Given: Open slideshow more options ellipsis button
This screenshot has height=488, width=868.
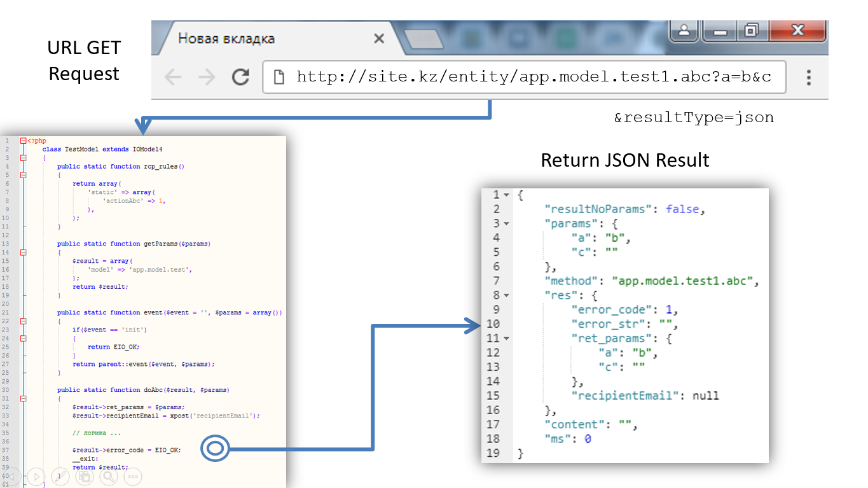Looking at the screenshot, I should coord(133,475).
